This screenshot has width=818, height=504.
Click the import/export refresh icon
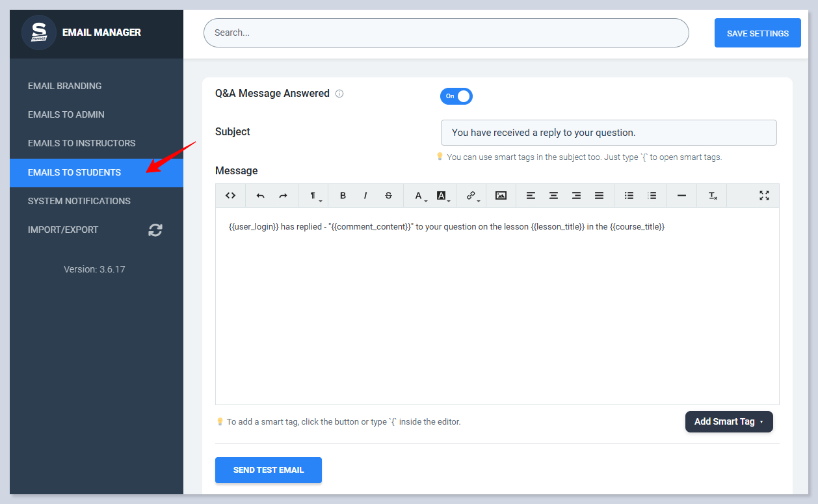coord(155,230)
